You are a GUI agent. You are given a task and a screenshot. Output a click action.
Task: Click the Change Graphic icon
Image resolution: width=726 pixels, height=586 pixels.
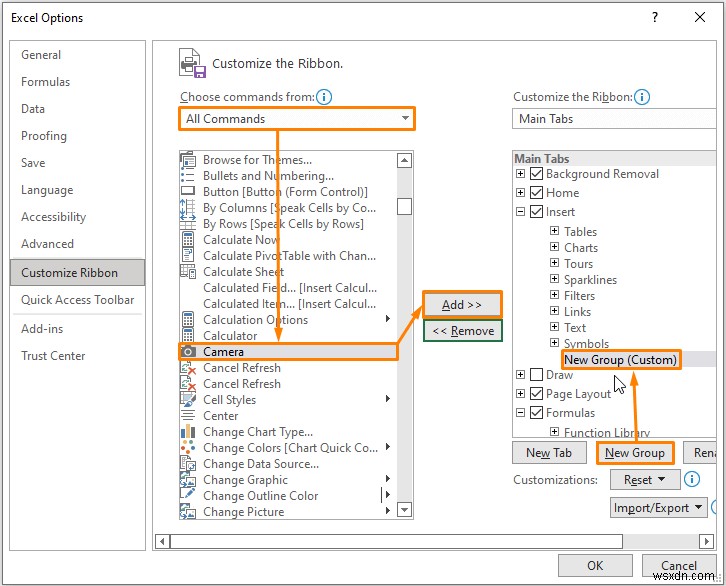pyautogui.click(x=188, y=480)
